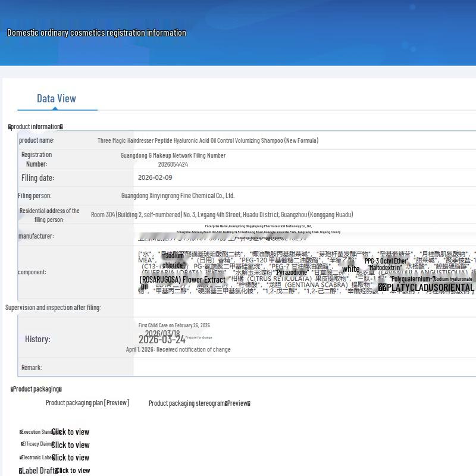Click the 'manufacturer:' row label
This screenshot has width=476, height=476.
(36, 236)
